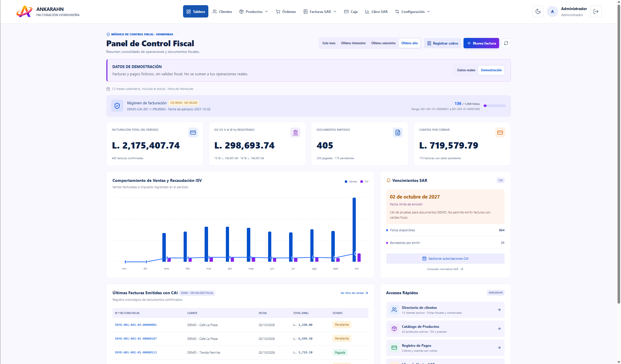Click the document icon on Documentos Emitidos card
621x364 pixels.
[x=398, y=132]
